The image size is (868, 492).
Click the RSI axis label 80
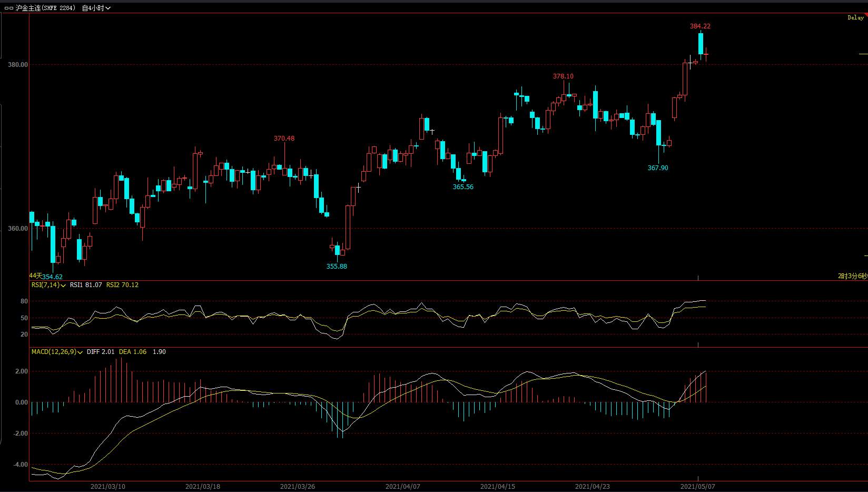pyautogui.click(x=24, y=301)
